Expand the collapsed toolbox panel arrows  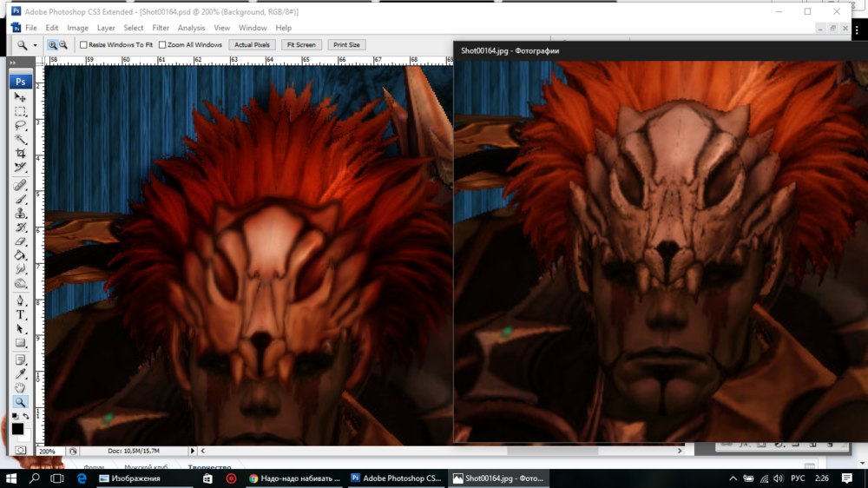click(12, 63)
